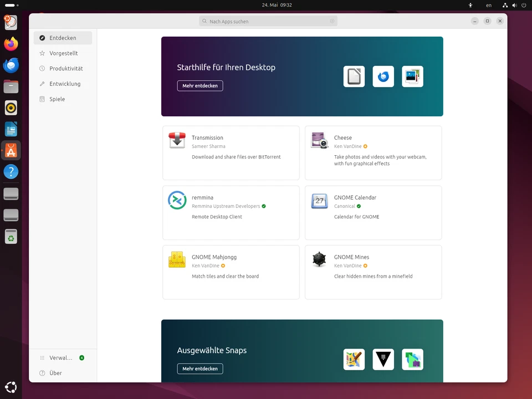Open the remmina remote desktop icon

pos(177,200)
